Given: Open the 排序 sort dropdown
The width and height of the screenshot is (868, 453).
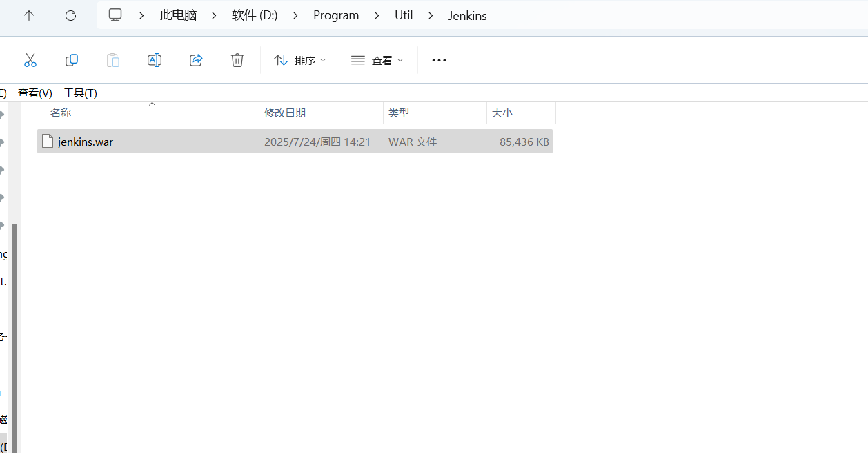Looking at the screenshot, I should point(300,60).
